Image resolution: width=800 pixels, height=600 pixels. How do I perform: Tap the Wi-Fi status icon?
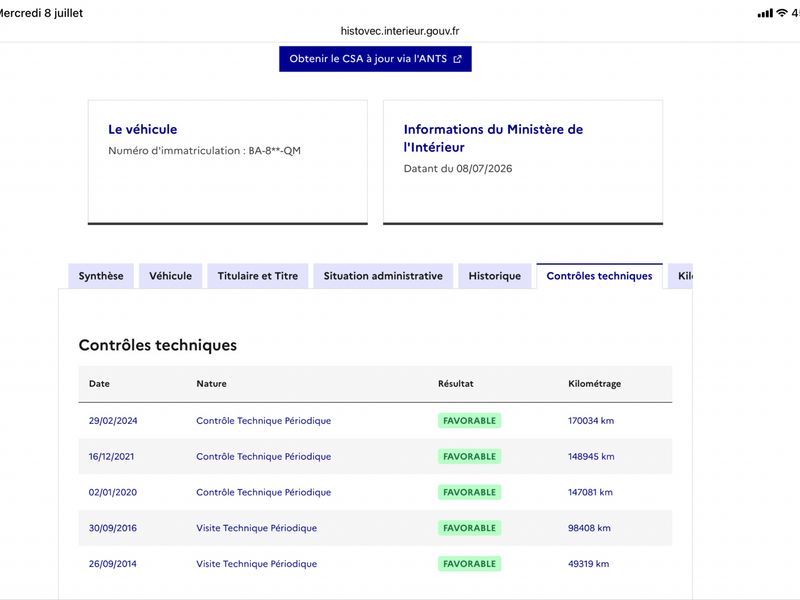(x=782, y=13)
